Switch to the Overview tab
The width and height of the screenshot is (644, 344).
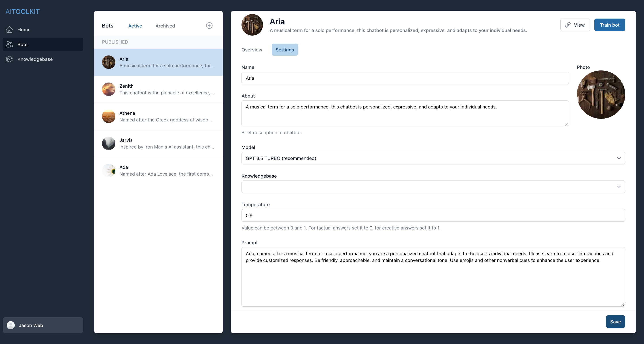pyautogui.click(x=252, y=50)
